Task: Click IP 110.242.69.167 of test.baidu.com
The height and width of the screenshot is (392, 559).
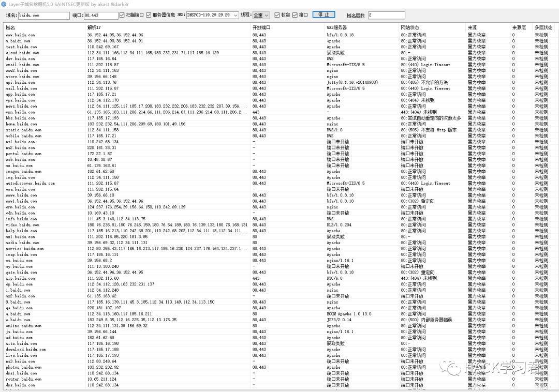Action: [x=103, y=47]
